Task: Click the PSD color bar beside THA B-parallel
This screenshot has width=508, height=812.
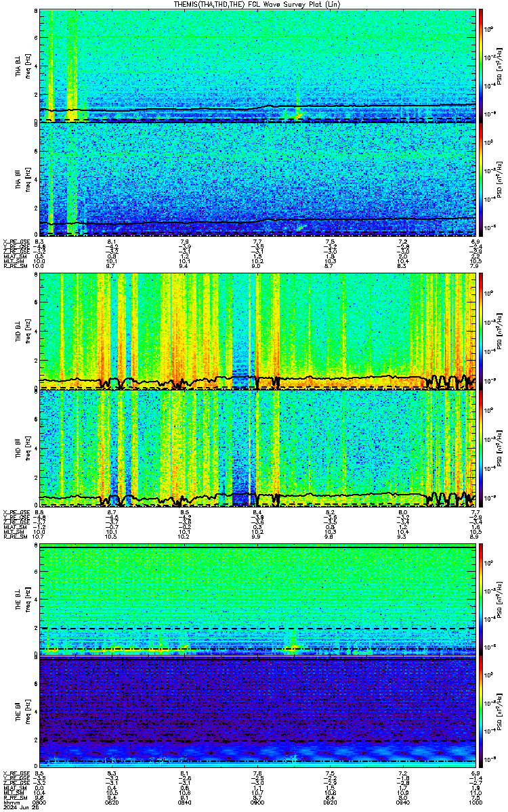Action: pyautogui.click(x=480, y=180)
